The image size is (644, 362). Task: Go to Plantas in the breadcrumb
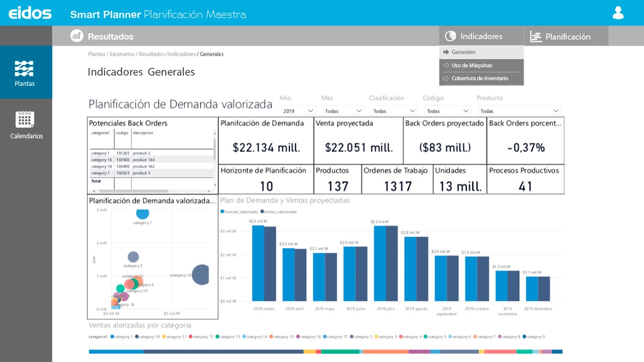[x=97, y=54]
